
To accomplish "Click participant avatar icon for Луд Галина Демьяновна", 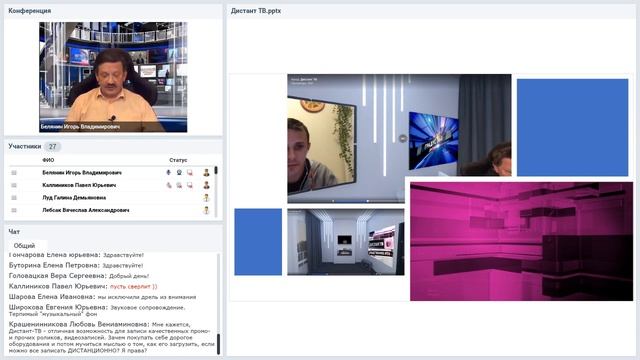I will (x=207, y=198).
